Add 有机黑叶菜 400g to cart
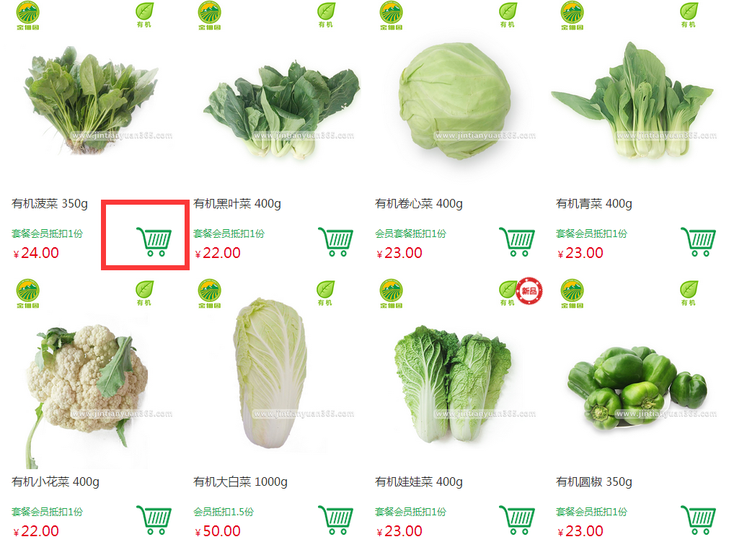 pos(336,241)
